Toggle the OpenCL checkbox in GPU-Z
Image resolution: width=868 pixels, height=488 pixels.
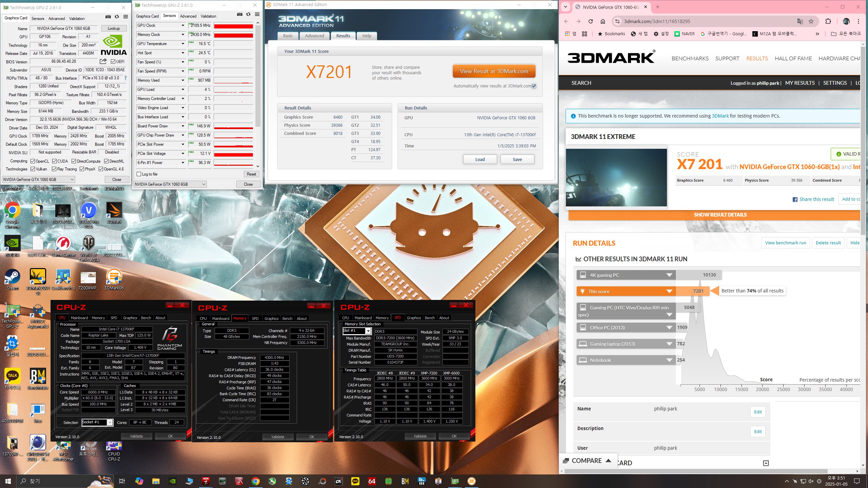[33, 161]
